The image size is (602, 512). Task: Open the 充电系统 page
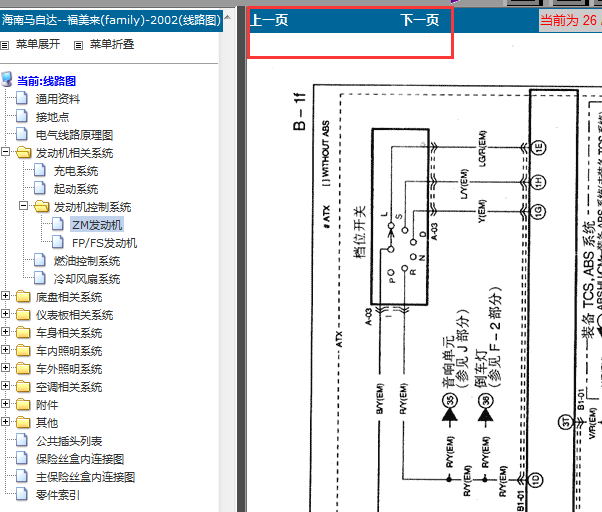click(x=76, y=171)
